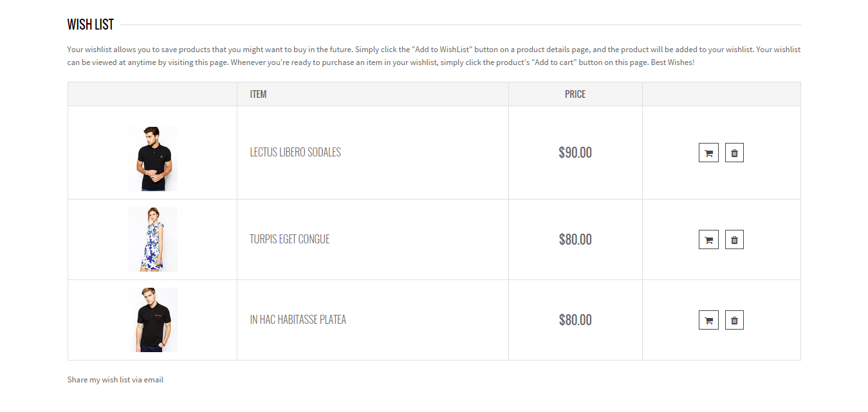Remove Turpis Eget Congue with trash icon
Viewport: 868px width, 412px height.
(x=734, y=239)
